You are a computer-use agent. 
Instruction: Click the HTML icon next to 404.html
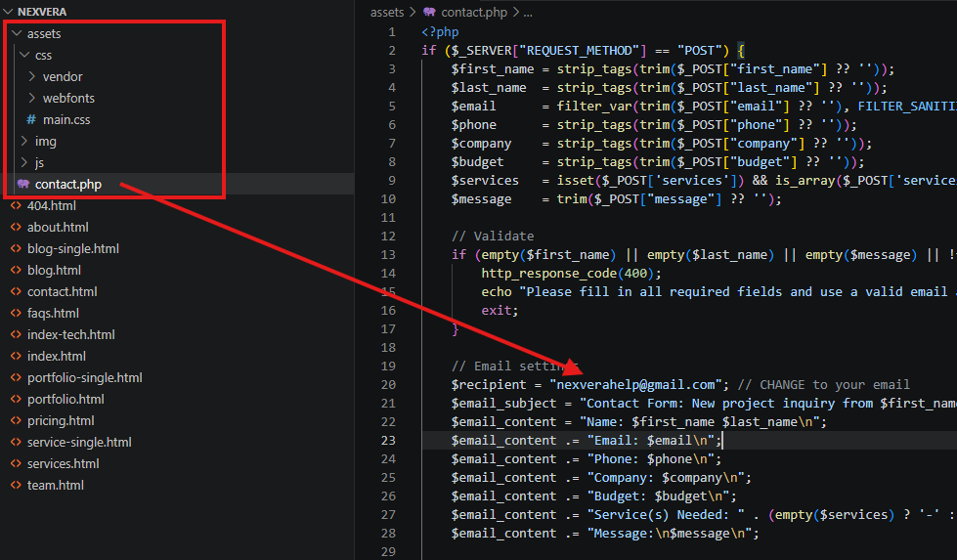16,205
